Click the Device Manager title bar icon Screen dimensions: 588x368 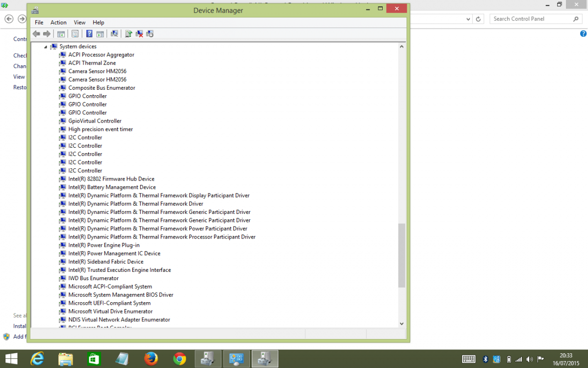(35, 10)
